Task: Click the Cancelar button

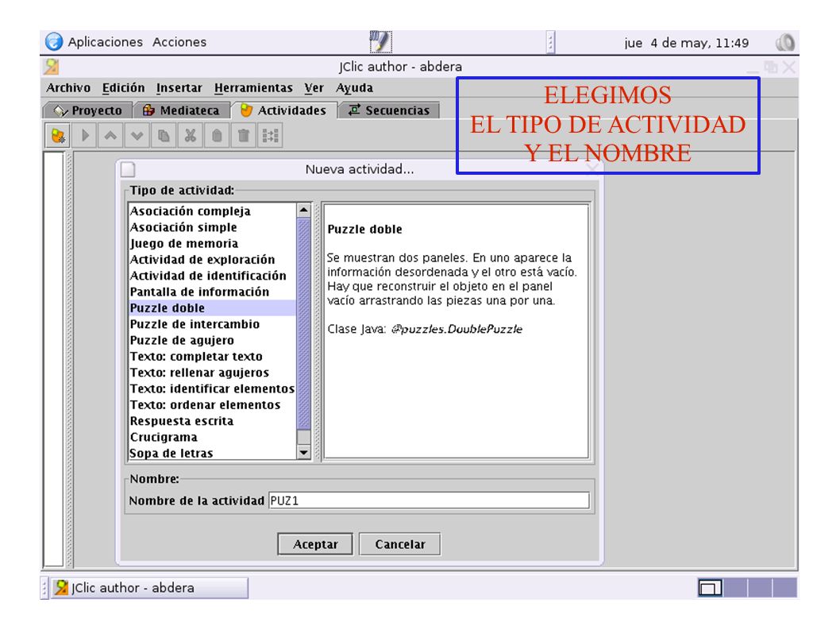Action: click(399, 544)
